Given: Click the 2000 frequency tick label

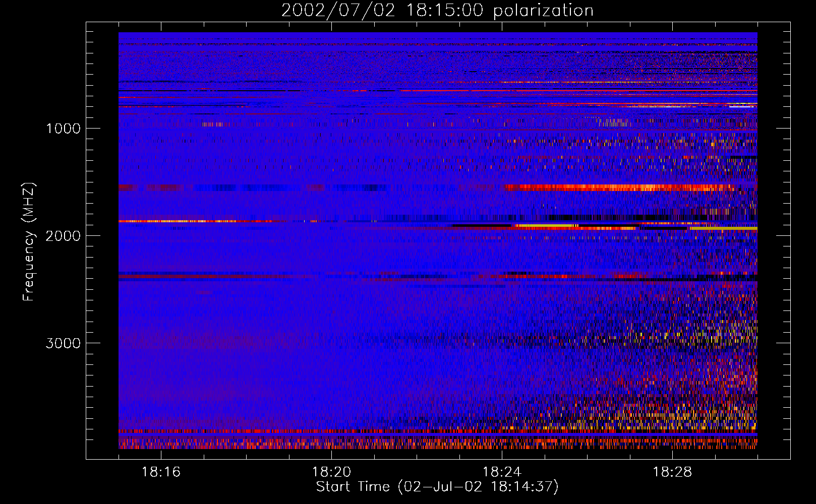Looking at the screenshot, I should click(x=63, y=236).
